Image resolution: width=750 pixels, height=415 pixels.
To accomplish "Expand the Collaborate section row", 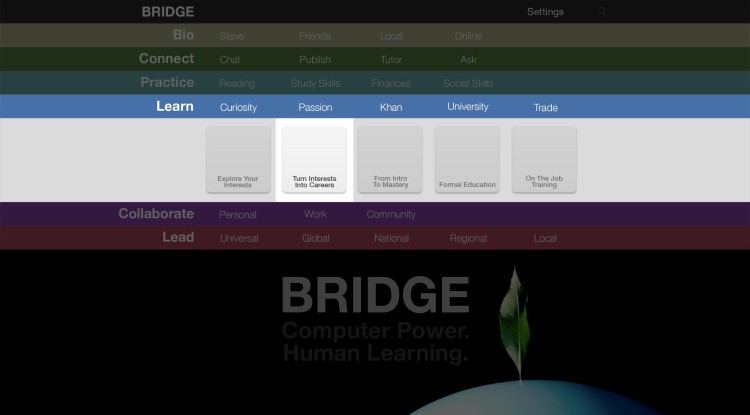I will (x=156, y=214).
